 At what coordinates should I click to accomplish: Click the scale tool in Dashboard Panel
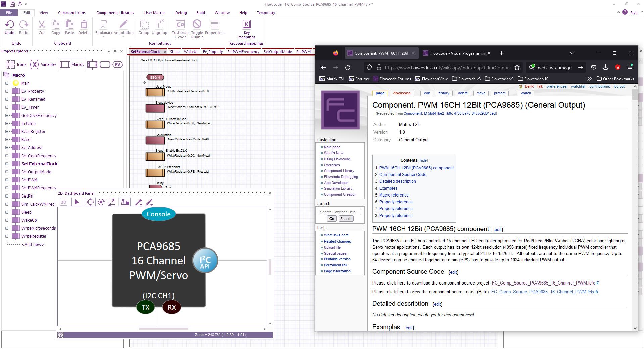point(112,202)
